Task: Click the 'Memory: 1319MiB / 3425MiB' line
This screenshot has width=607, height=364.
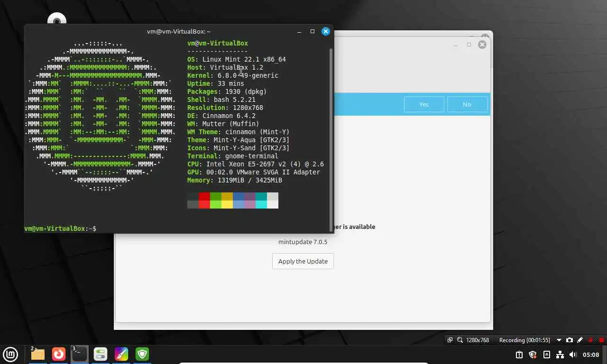Action: (235, 180)
